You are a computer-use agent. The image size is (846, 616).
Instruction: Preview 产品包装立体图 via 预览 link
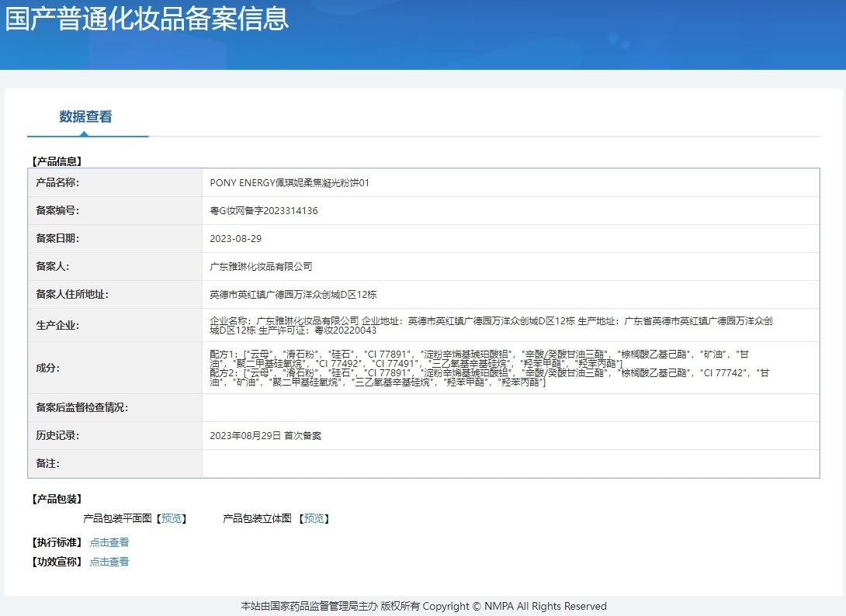pyautogui.click(x=314, y=518)
